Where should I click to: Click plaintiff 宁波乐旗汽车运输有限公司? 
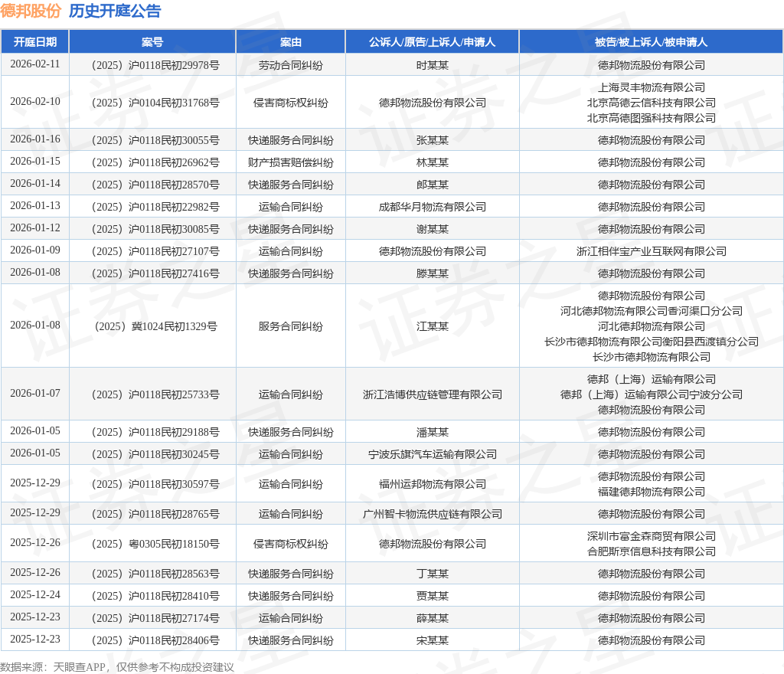pyautogui.click(x=433, y=454)
